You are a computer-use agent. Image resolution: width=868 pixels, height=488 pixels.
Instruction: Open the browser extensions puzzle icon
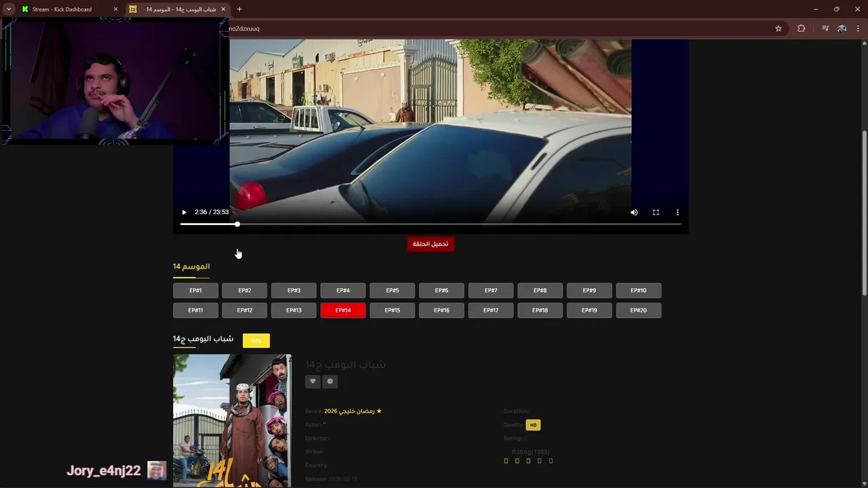(802, 28)
